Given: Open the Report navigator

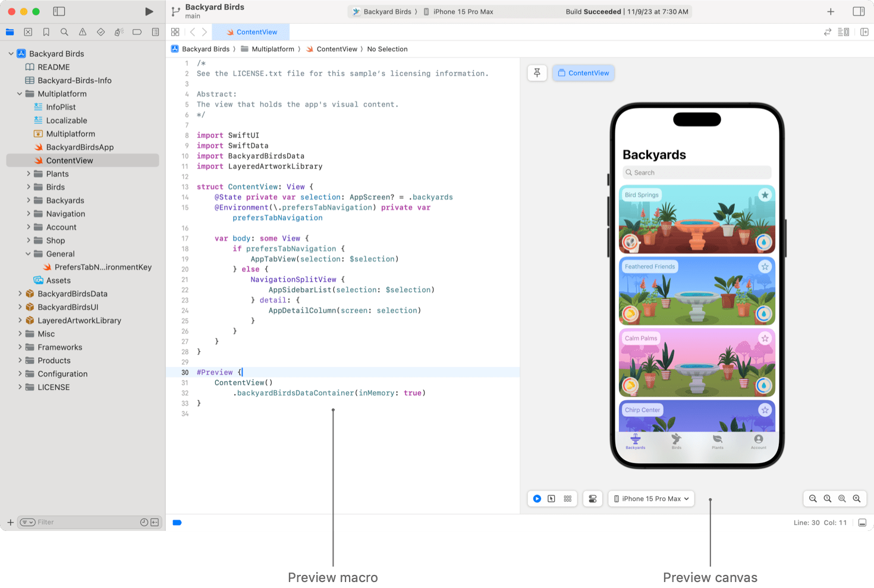Looking at the screenshot, I should pos(155,32).
